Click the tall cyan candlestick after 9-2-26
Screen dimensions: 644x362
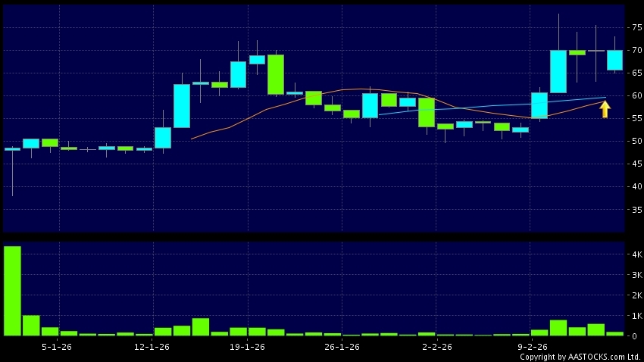[x=558, y=71]
